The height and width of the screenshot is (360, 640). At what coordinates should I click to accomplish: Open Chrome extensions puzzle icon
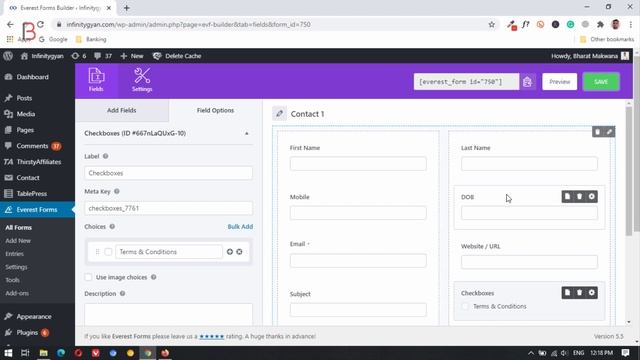[x=600, y=24]
